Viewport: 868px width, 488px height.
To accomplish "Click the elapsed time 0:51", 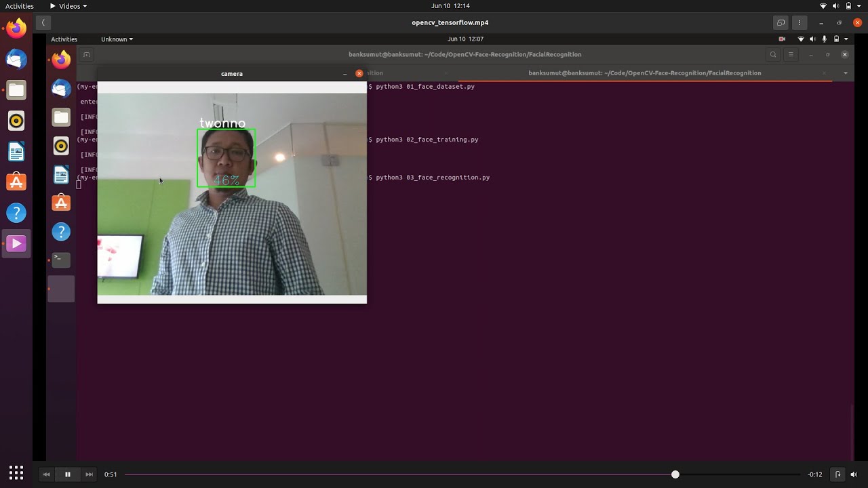I will (x=111, y=474).
